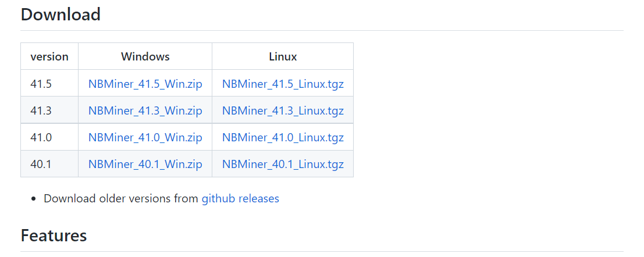Screen dimensions: 644x257
Task: Click the Download heading
Action: pos(61,15)
